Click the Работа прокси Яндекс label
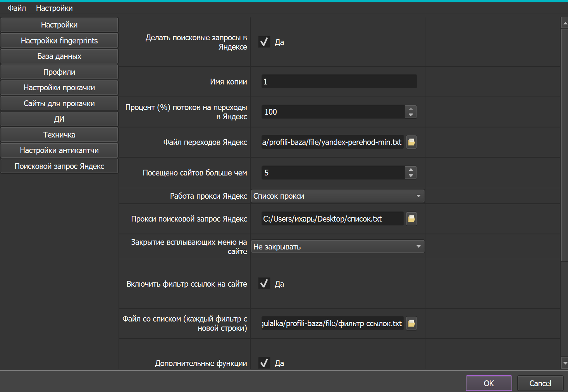Image resolution: width=568 pixels, height=392 pixels. (208, 196)
